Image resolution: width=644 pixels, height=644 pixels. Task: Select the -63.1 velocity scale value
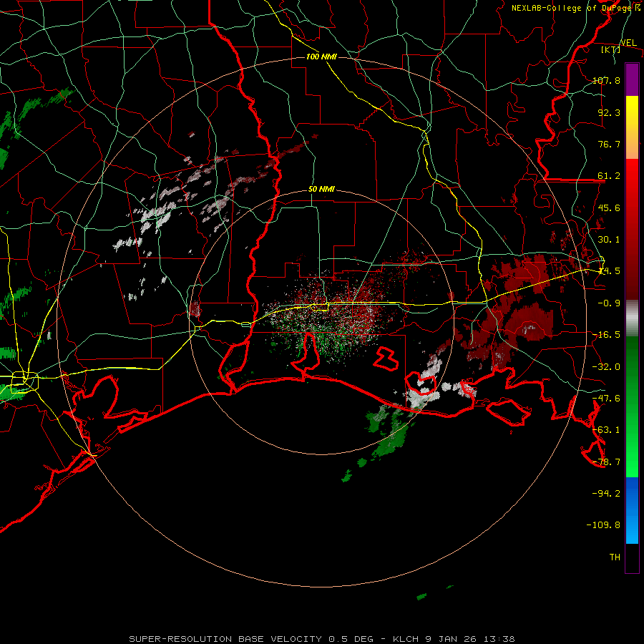[x=606, y=430]
